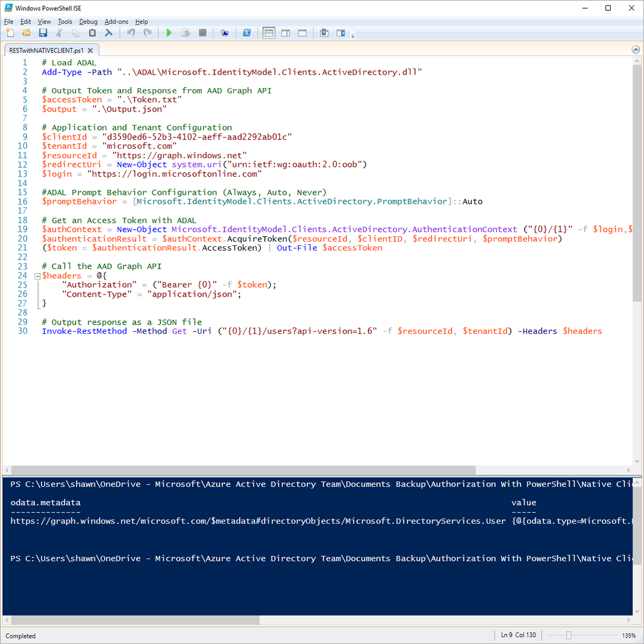Click the value column header in console

(524, 503)
